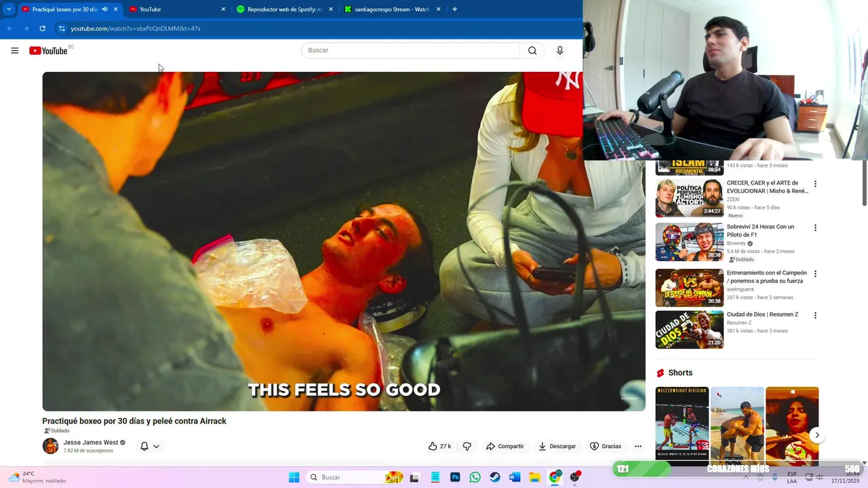Open a new browser tab with plus

pyautogui.click(x=454, y=9)
